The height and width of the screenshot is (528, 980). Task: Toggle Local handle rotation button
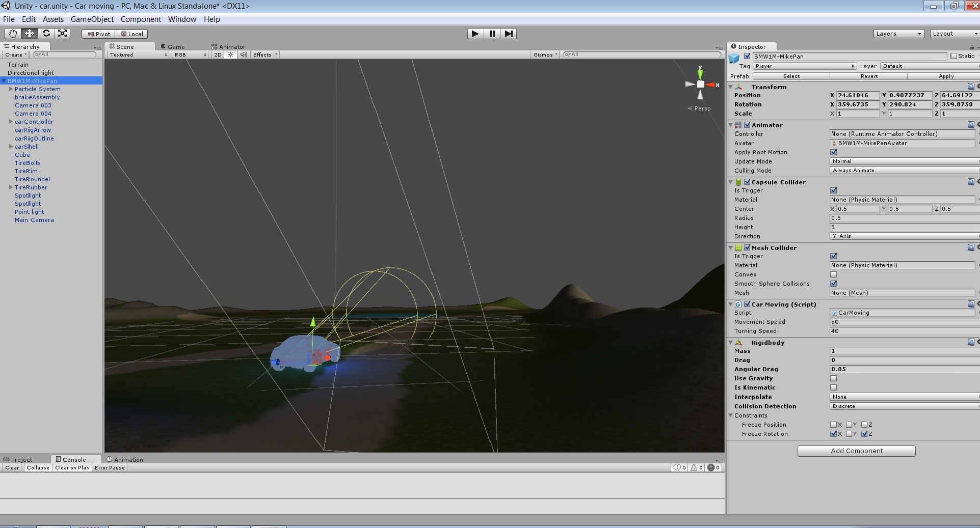coord(132,34)
